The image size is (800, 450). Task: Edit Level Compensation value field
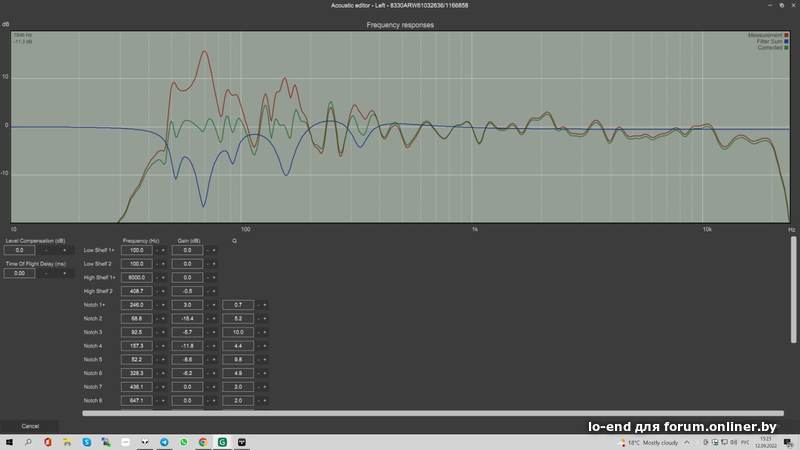coord(19,250)
